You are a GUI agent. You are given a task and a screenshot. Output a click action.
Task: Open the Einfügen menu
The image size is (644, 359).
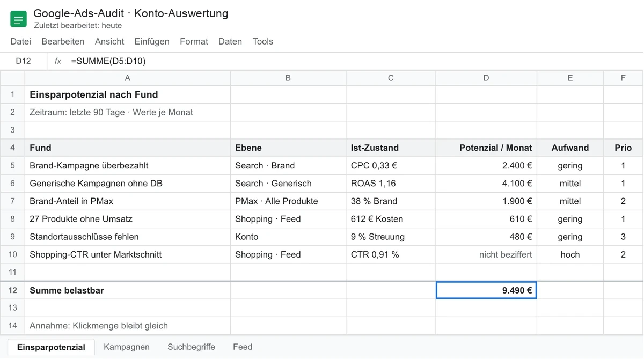click(x=152, y=41)
